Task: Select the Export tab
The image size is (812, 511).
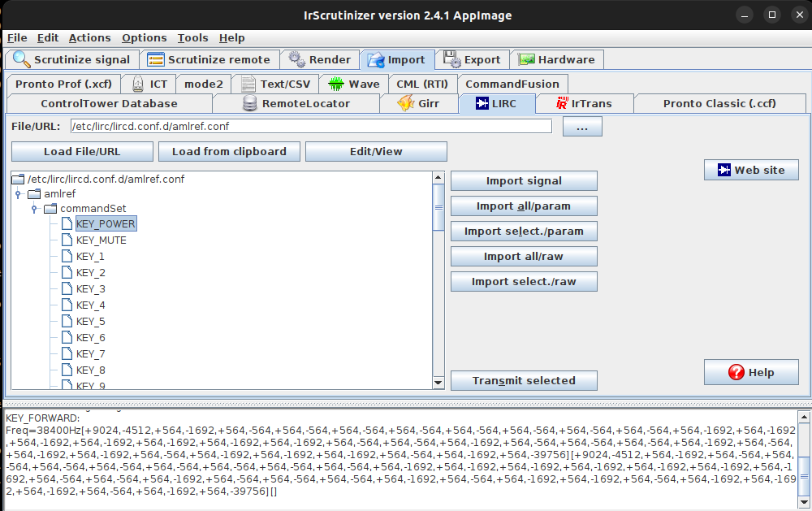Action: pyautogui.click(x=473, y=59)
